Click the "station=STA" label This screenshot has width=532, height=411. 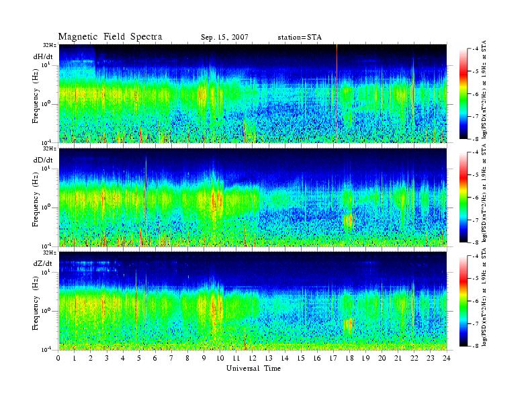click(300, 38)
